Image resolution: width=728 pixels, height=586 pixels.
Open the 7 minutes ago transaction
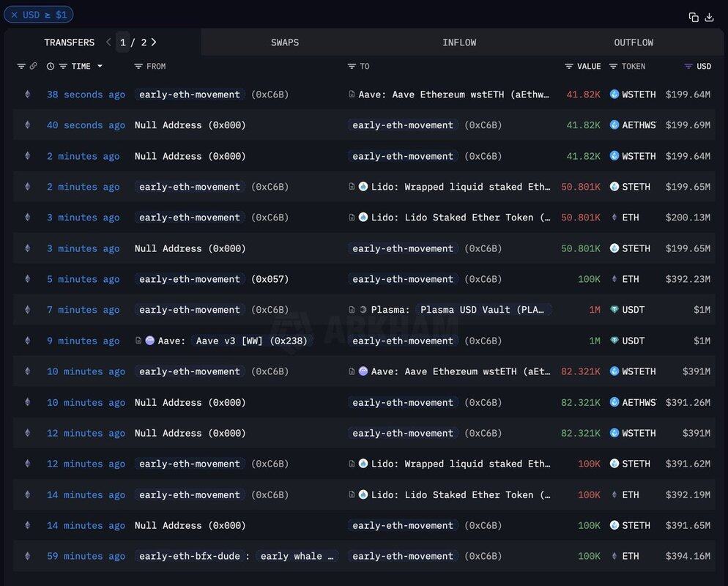[x=83, y=310]
